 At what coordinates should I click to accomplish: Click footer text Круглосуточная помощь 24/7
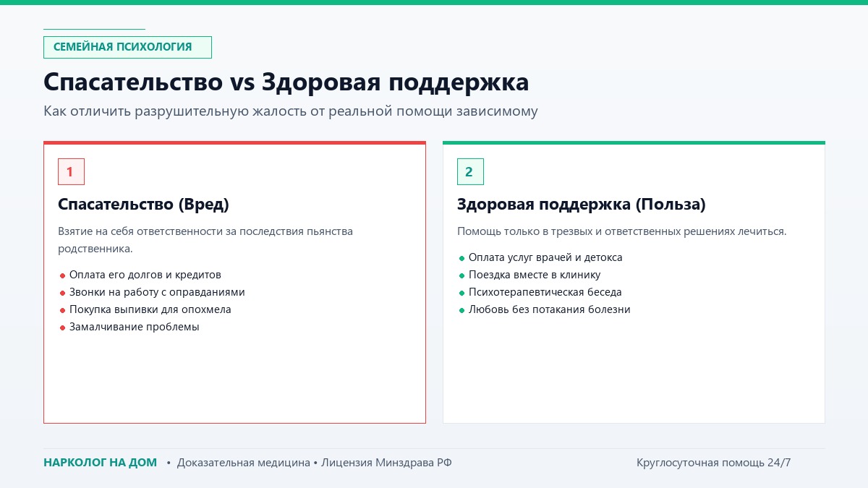coord(714,463)
